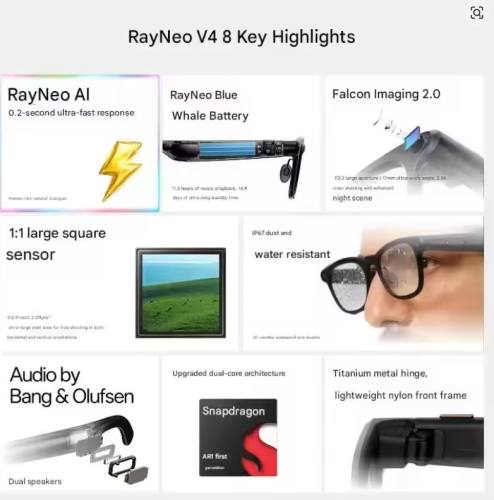Click the yellow lightning bolt icon

tap(121, 170)
